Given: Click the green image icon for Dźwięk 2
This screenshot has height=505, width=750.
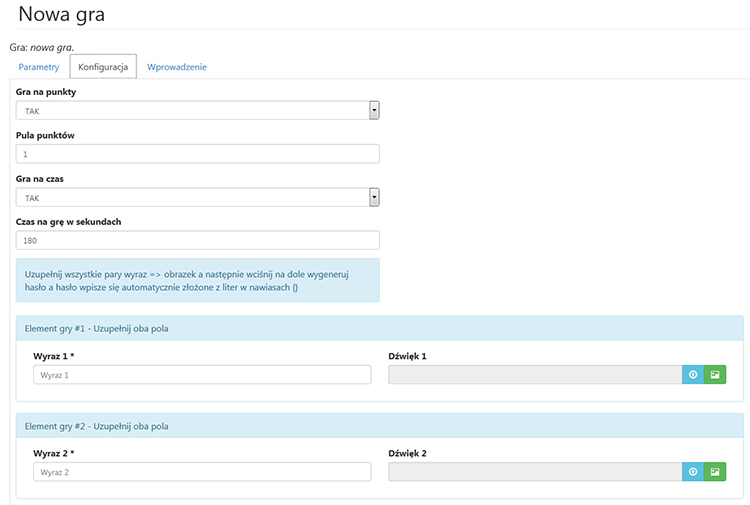Looking at the screenshot, I should point(715,471).
